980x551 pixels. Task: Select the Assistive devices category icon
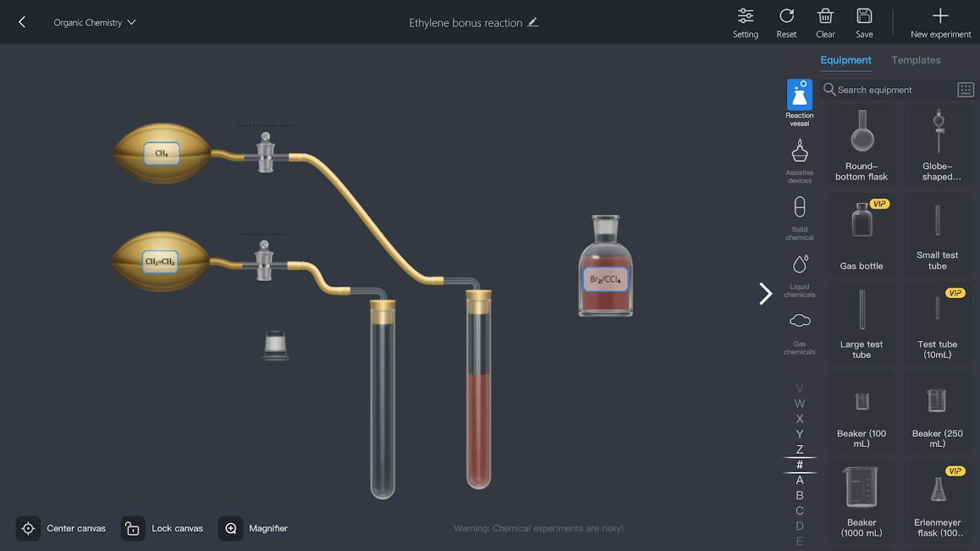(799, 150)
